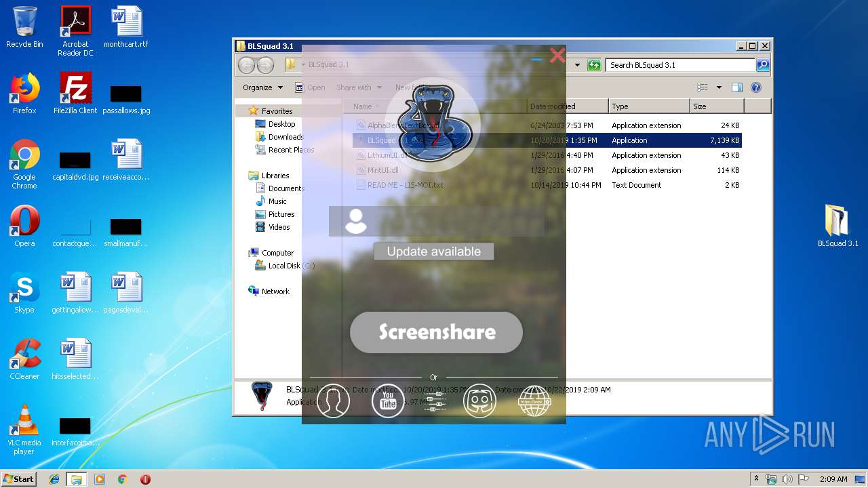Open VLC media player desktop shortcut
This screenshot has width=868, height=488.
coord(24,430)
